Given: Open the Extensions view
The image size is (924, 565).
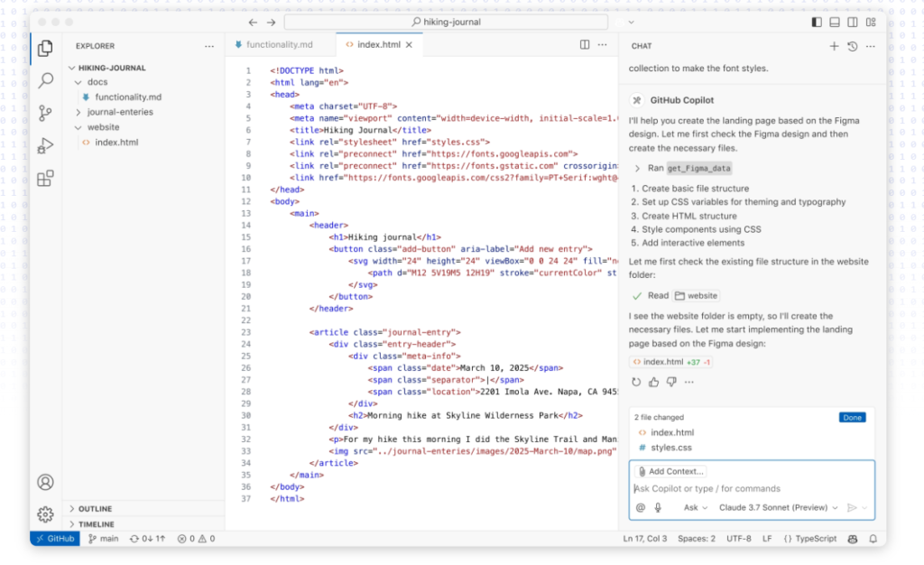Looking at the screenshot, I should 45,178.
